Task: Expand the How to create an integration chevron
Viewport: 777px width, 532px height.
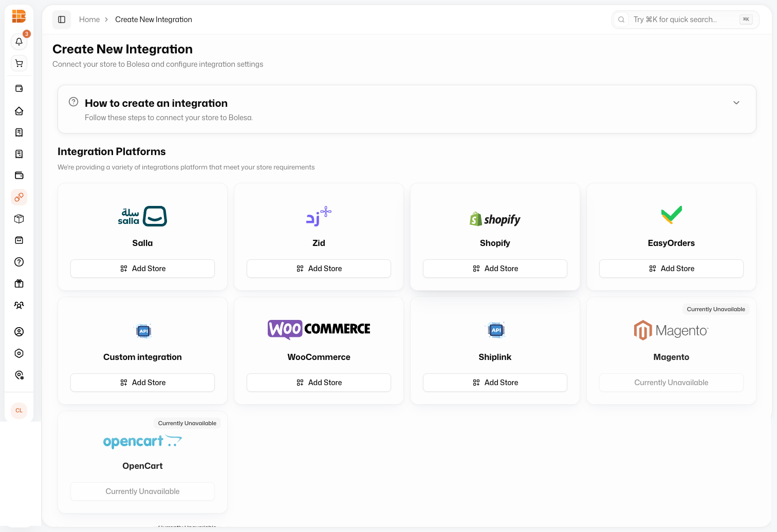Action: pos(736,103)
